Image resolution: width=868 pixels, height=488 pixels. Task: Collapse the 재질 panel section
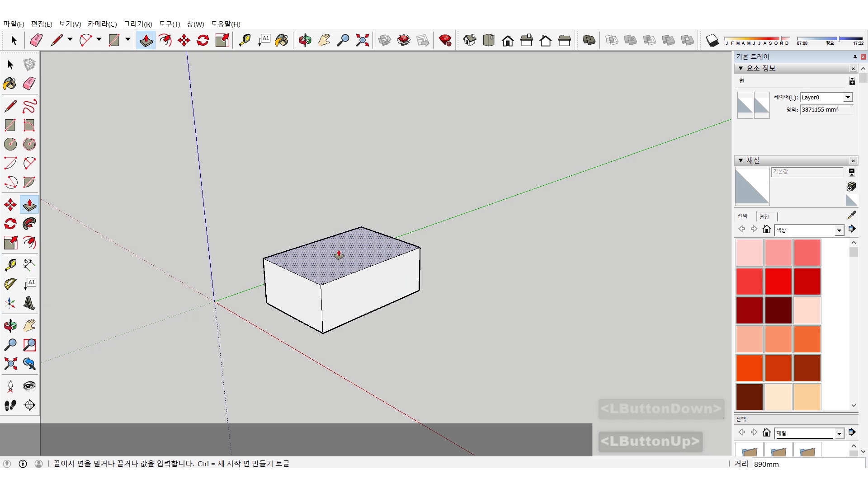click(741, 160)
